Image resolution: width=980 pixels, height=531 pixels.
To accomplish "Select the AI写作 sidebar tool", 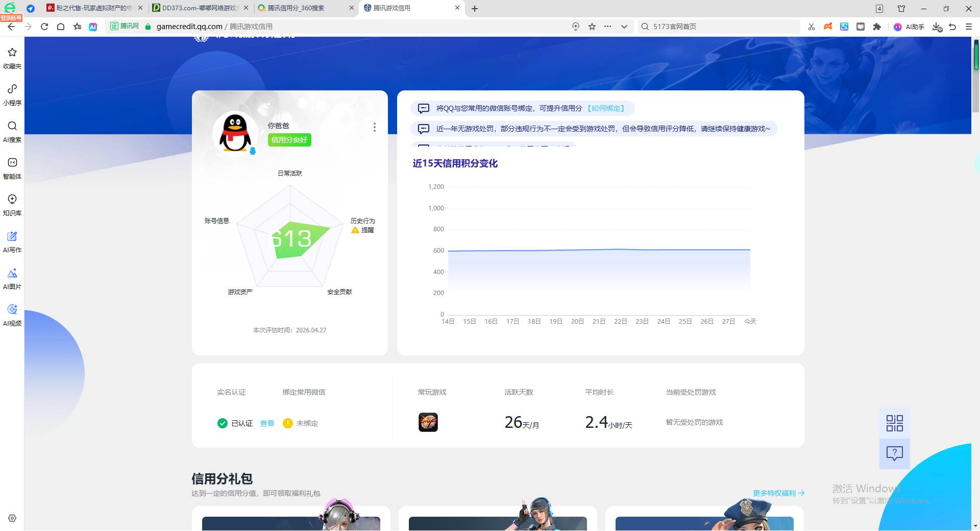I will click(12, 241).
